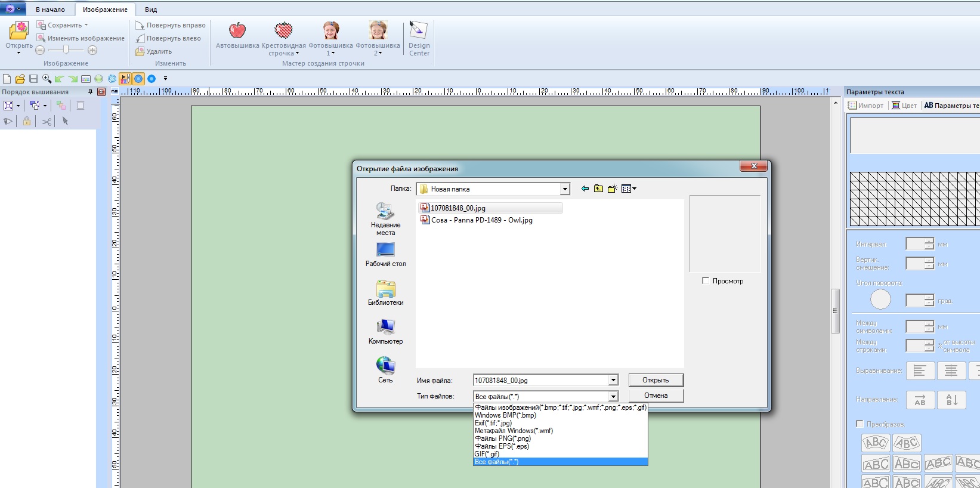Viewport: 980px width, 488px height.
Task: Click the Отмена button
Action: tap(656, 396)
